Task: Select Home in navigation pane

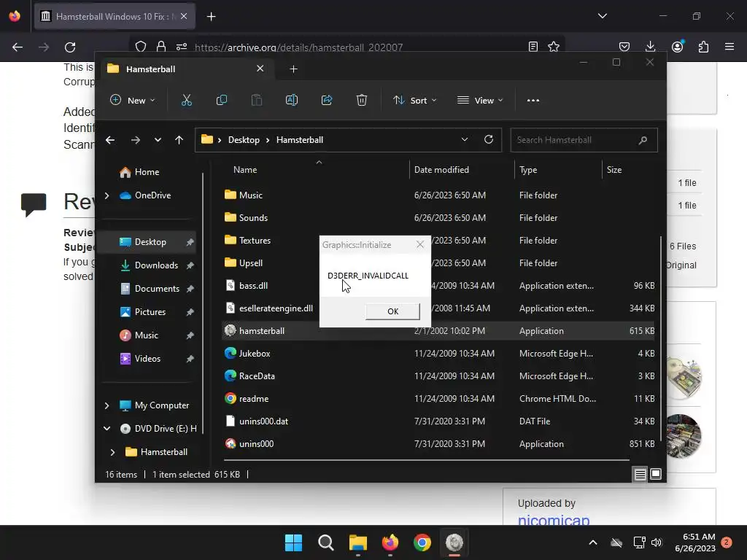Action: (147, 172)
